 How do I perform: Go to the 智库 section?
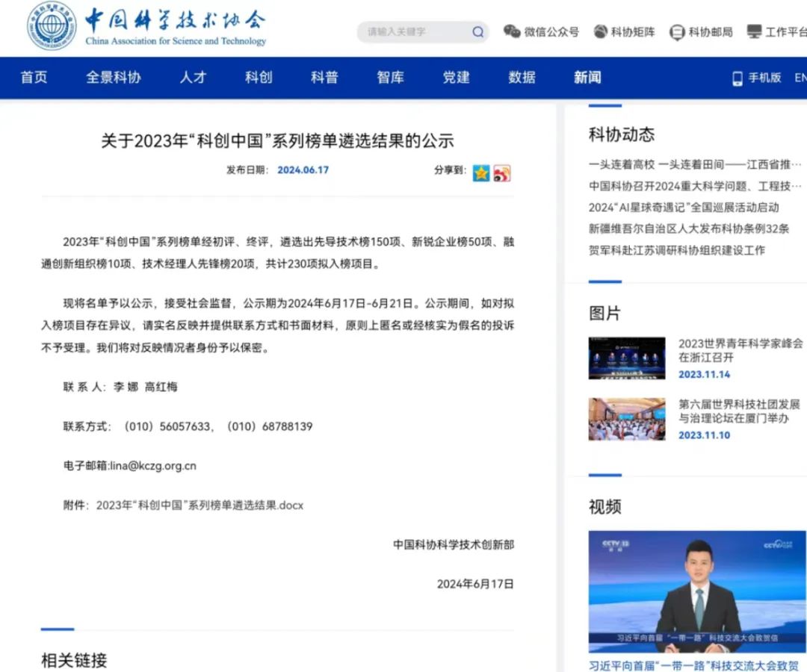coord(390,78)
